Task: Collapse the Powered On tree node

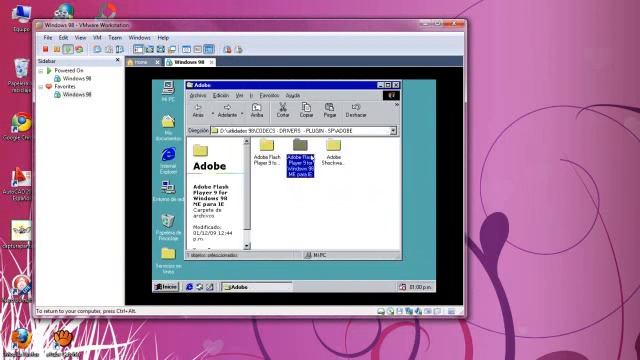Action: [x=41, y=71]
